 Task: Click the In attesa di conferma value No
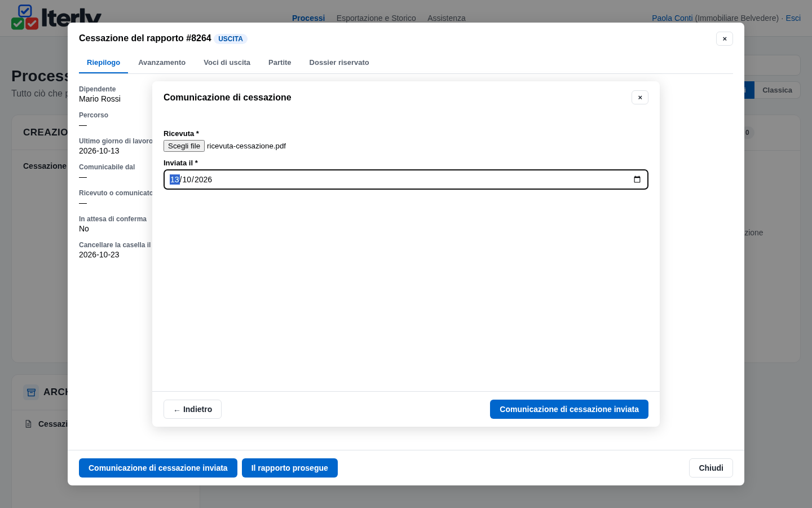(84, 229)
